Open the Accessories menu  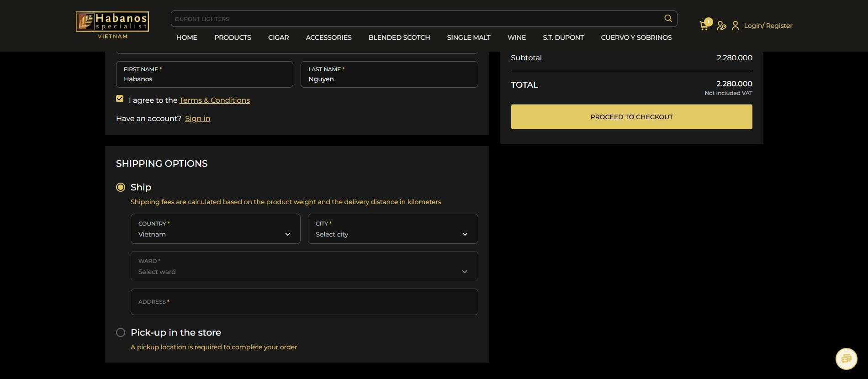(328, 37)
